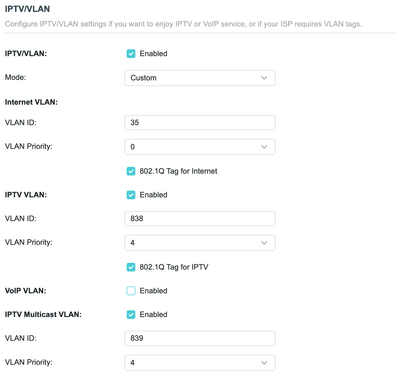
Task: Disable the IPTV VLAN Enabled checkbox
Action: [131, 195]
